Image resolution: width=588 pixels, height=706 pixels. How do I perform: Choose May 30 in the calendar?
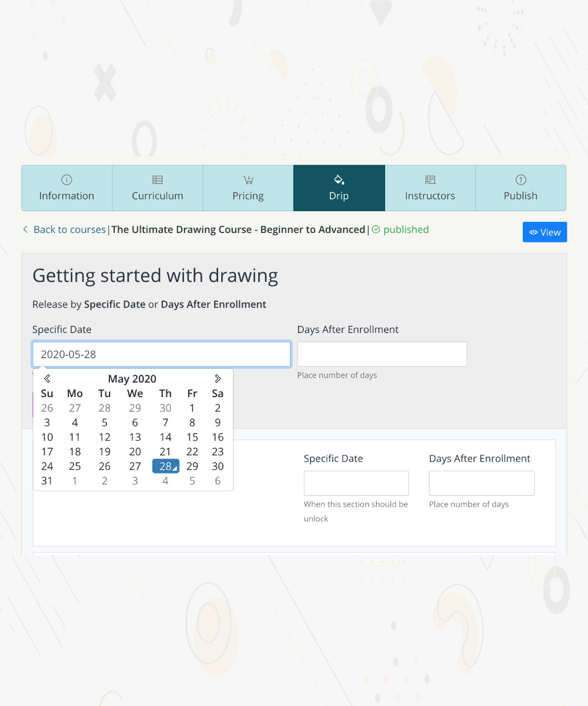click(x=218, y=467)
